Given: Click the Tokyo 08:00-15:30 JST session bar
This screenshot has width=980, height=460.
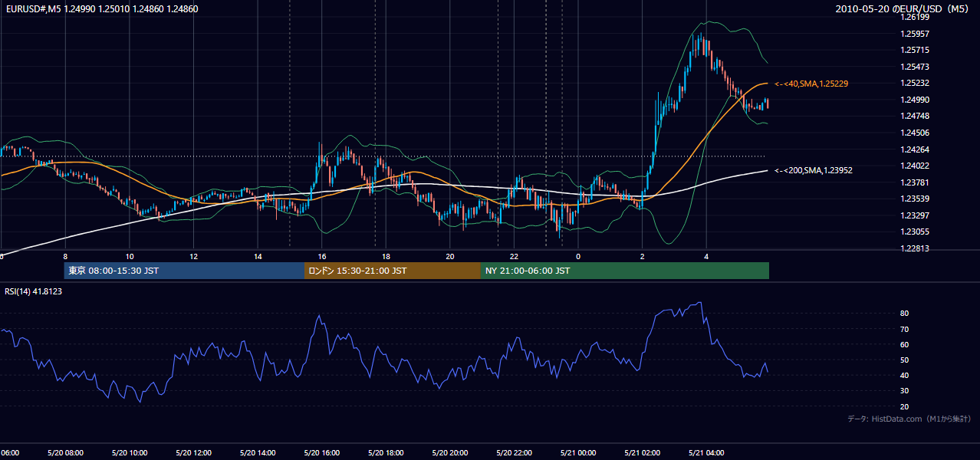Looking at the screenshot, I should (x=184, y=271).
